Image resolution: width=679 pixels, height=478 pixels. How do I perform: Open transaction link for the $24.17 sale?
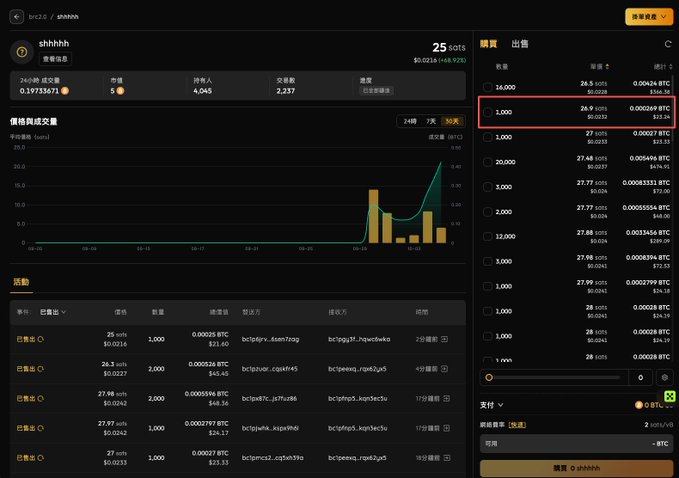pos(446,428)
